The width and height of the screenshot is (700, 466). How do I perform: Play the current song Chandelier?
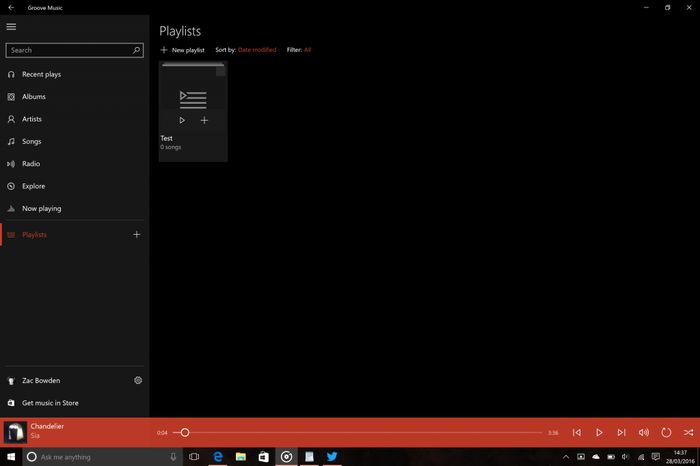599,432
